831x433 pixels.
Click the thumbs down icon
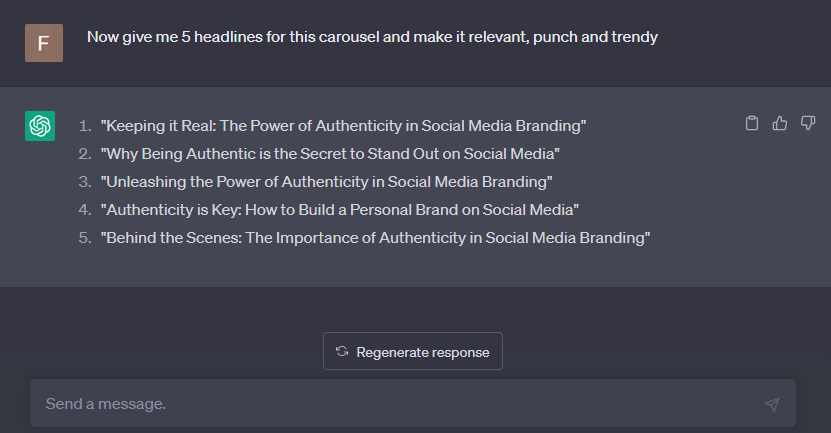pyautogui.click(x=808, y=124)
